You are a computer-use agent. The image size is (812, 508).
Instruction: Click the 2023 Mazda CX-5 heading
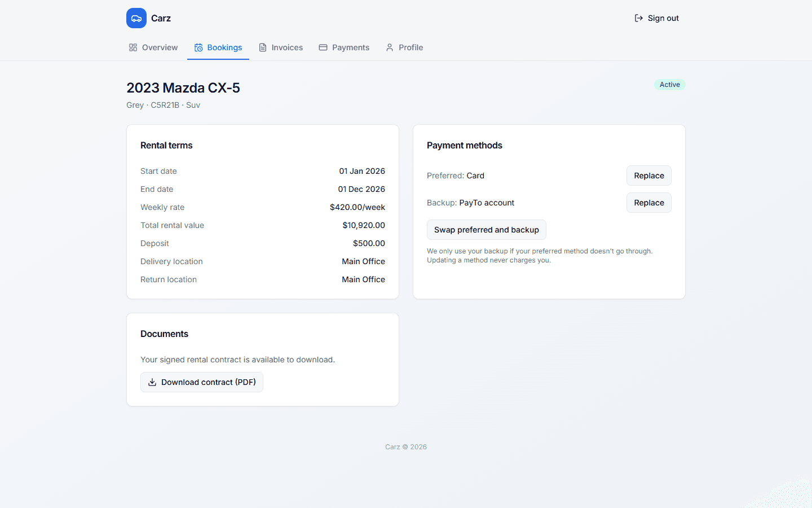click(183, 88)
